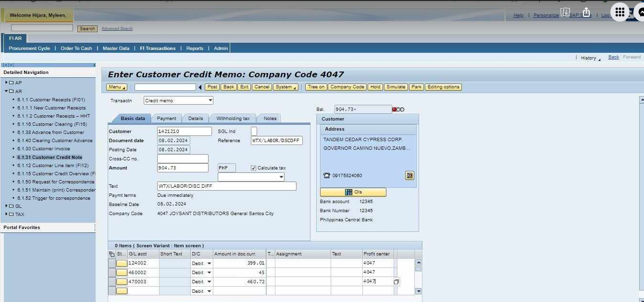
Task: Open D/C dropdown in the empty fourth row
Action: click(x=209, y=291)
